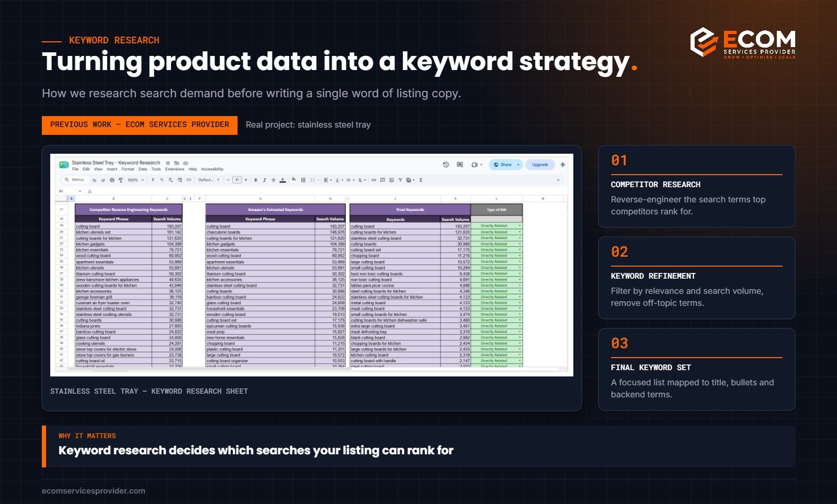This screenshot has width=837, height=504.
Task: Click the 'kitchen utensils set' cell
Action: 114,232
